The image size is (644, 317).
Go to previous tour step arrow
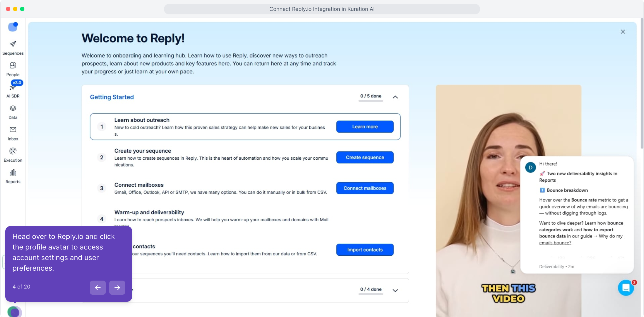tap(98, 288)
